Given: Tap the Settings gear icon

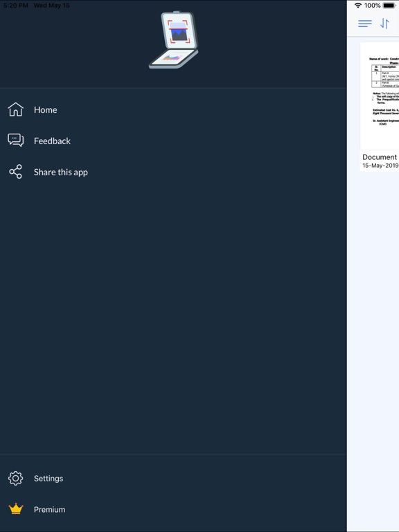Looking at the screenshot, I should (16, 479).
